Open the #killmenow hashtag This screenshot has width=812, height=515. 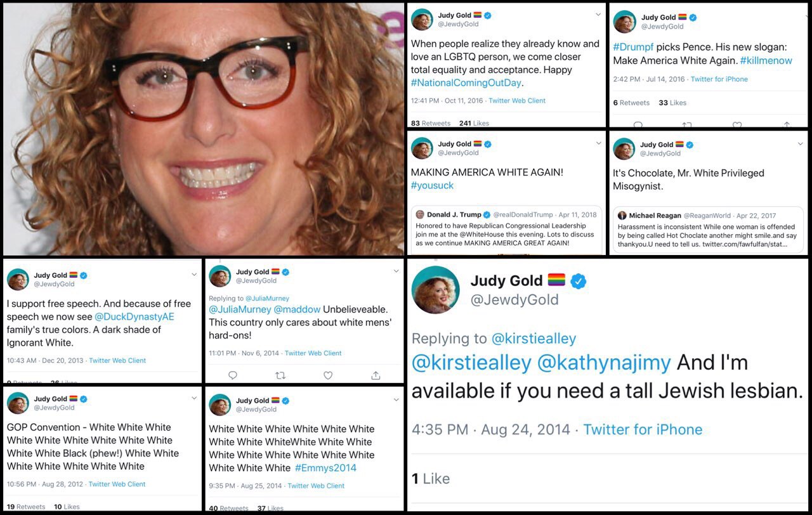click(766, 60)
